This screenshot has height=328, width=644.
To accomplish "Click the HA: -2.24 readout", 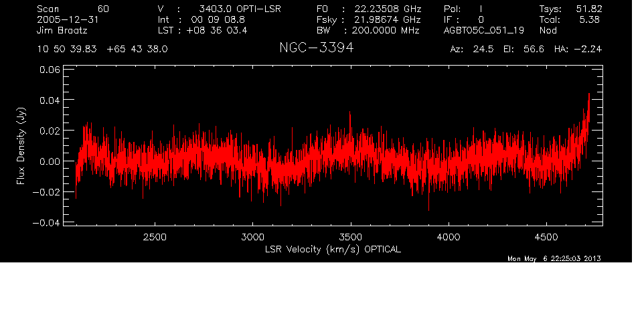I will click(x=578, y=50).
